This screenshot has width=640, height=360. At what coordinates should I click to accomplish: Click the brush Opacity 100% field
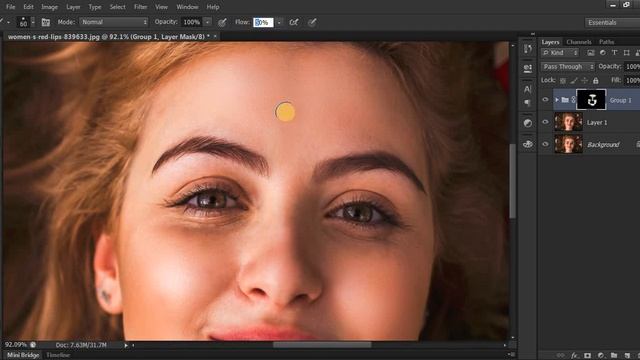(x=191, y=22)
